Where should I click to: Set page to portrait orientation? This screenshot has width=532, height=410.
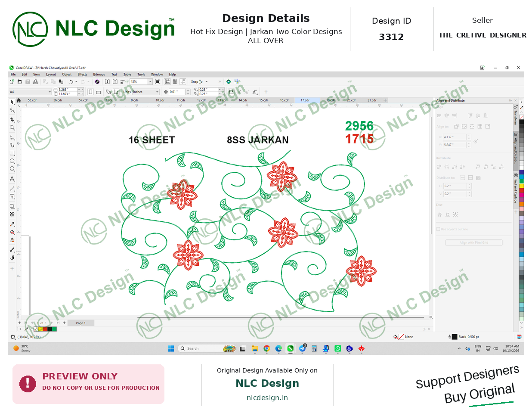[90, 92]
